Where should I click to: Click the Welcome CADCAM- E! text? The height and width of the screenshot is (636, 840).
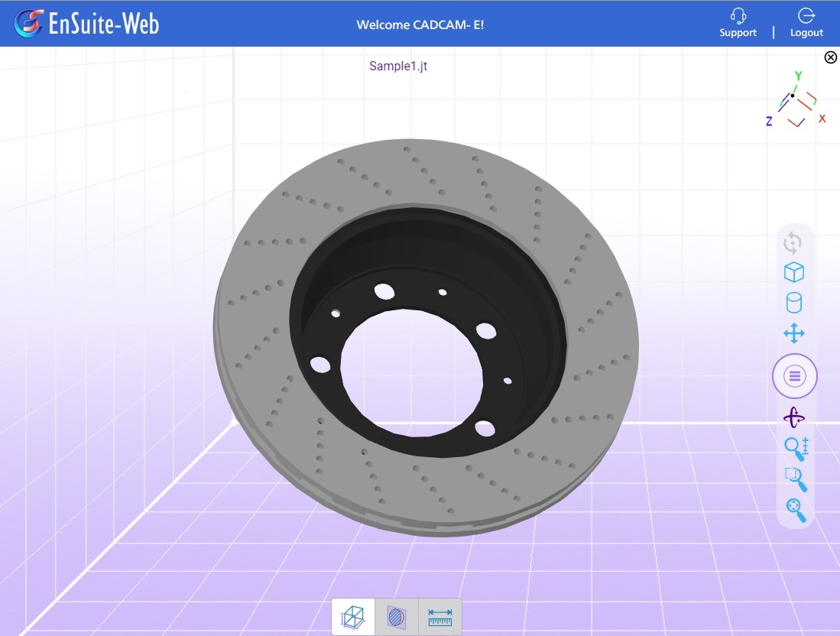[420, 24]
